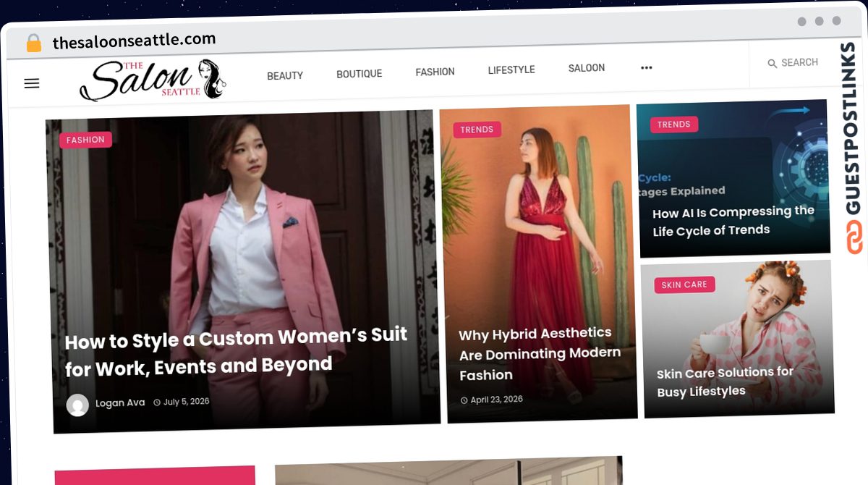
Task: Open the Beauty menu item
Action: (x=285, y=75)
